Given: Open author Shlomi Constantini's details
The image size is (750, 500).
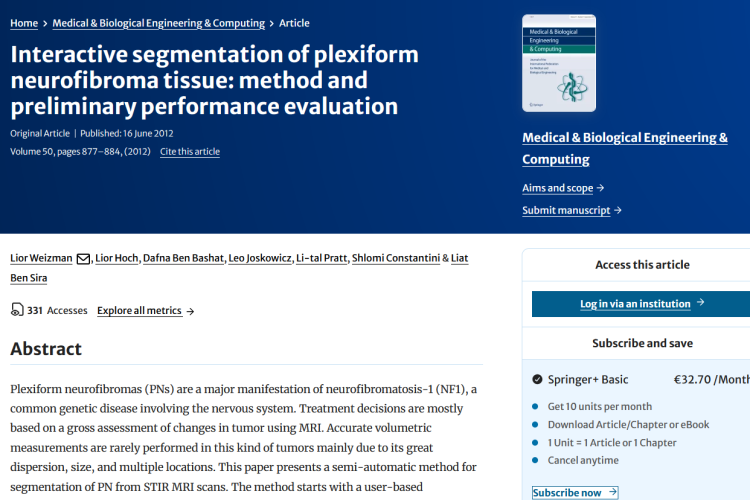Looking at the screenshot, I should tap(396, 258).
